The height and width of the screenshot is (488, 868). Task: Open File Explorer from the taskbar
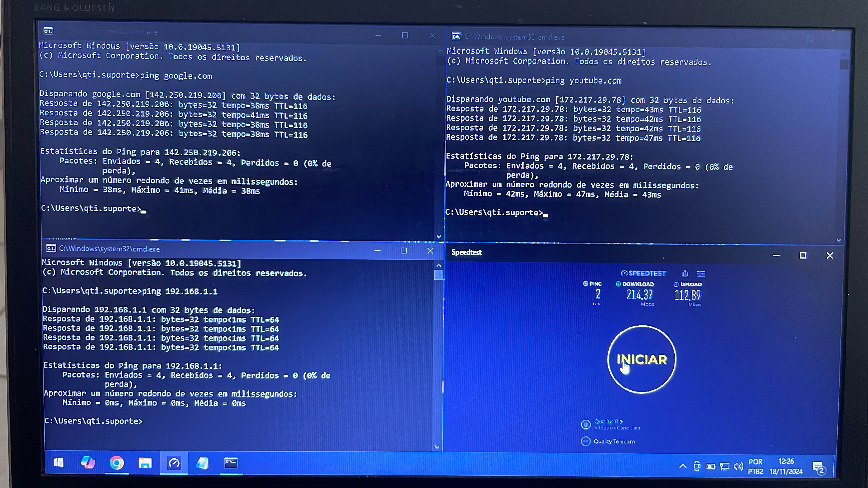[145, 463]
